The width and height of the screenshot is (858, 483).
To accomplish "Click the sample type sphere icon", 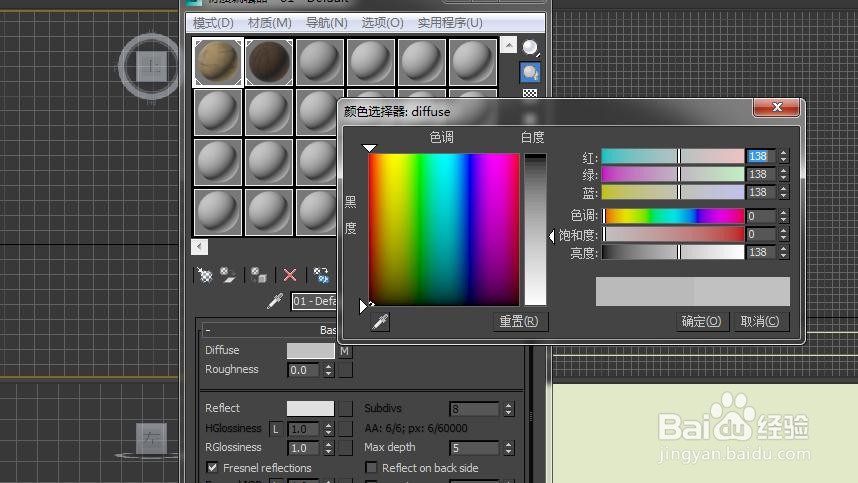I will click(x=530, y=48).
